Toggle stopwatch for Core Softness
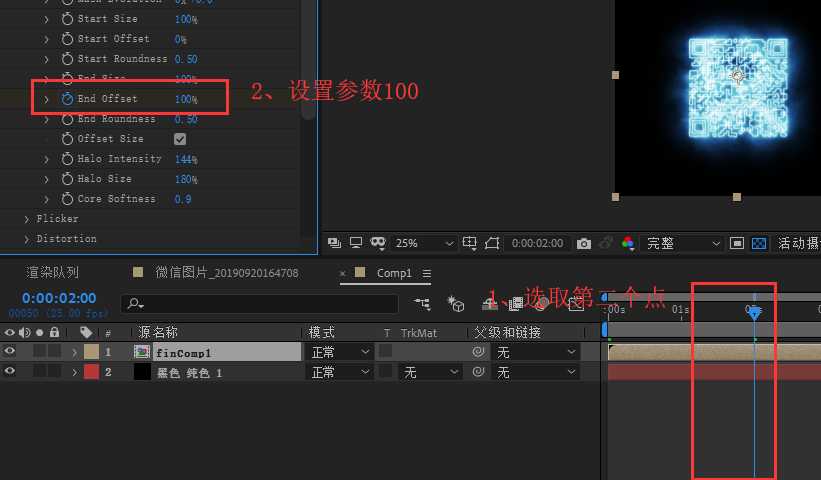The height and width of the screenshot is (480, 821). pyautogui.click(x=67, y=198)
